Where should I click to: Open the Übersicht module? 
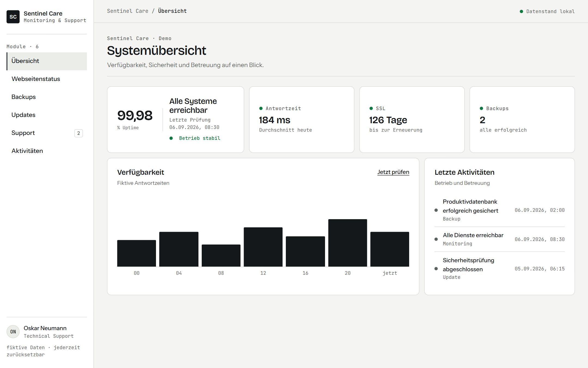[x=47, y=61]
